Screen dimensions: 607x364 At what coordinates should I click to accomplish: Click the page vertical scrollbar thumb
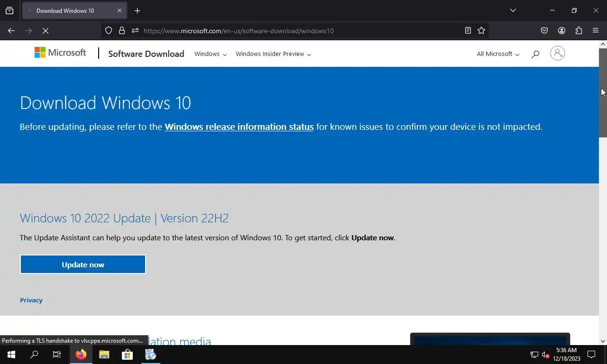[x=603, y=92]
